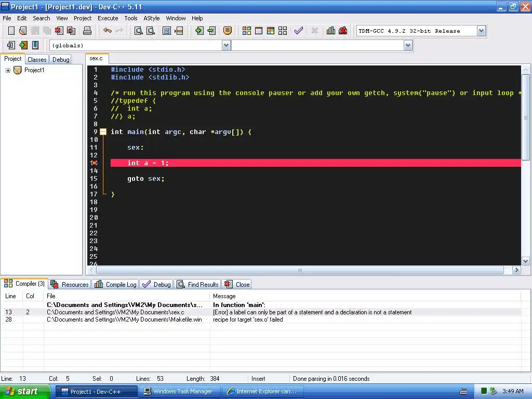
Task: Open the Execute menu
Action: tap(108, 18)
